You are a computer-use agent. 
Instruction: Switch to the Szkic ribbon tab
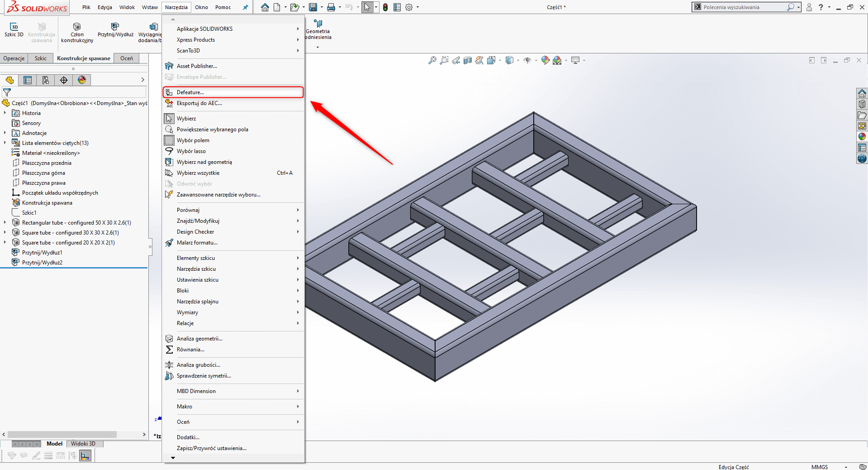pyautogui.click(x=40, y=58)
